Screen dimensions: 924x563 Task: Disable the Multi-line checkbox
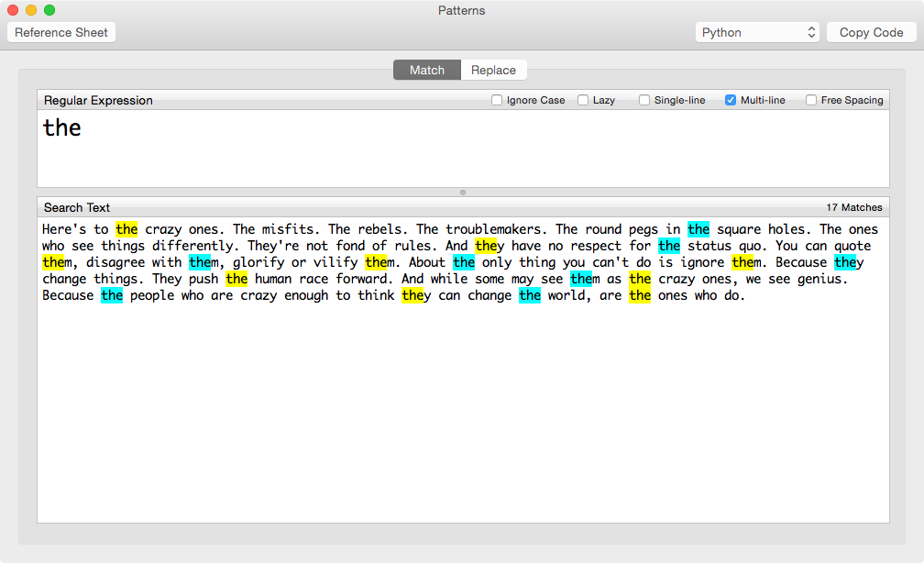pyautogui.click(x=730, y=100)
